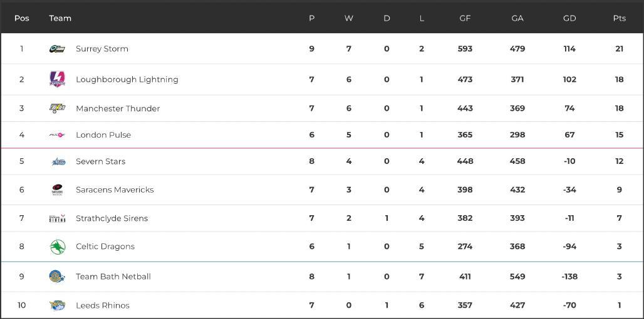Open the Loughborough Lightning team link

(x=127, y=79)
